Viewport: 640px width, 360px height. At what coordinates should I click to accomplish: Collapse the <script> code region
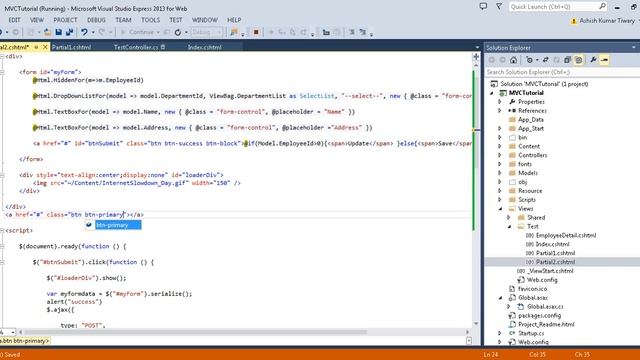point(2,231)
